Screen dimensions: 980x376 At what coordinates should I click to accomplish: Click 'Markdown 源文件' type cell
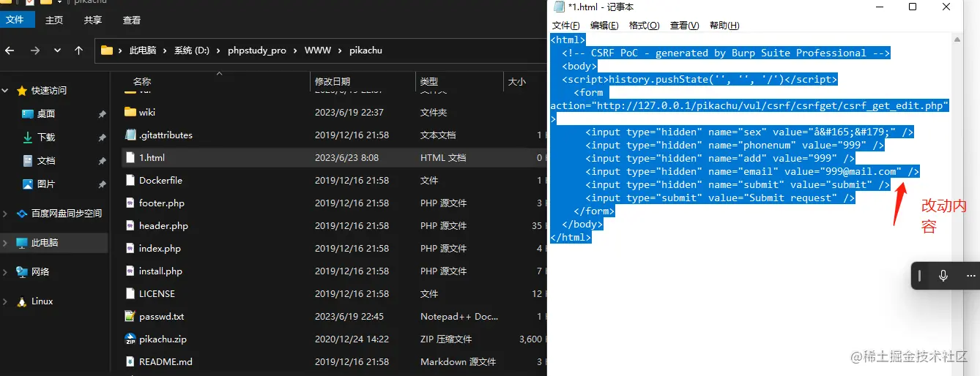point(458,361)
